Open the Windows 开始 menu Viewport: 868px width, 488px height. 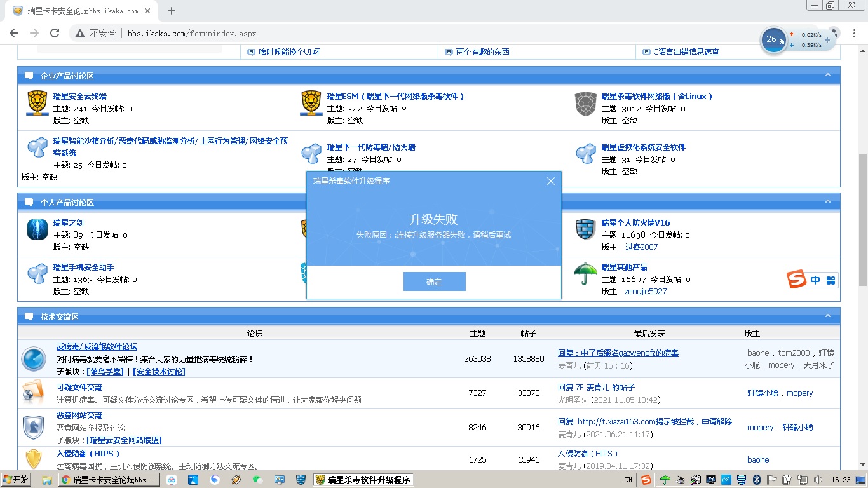(17, 480)
